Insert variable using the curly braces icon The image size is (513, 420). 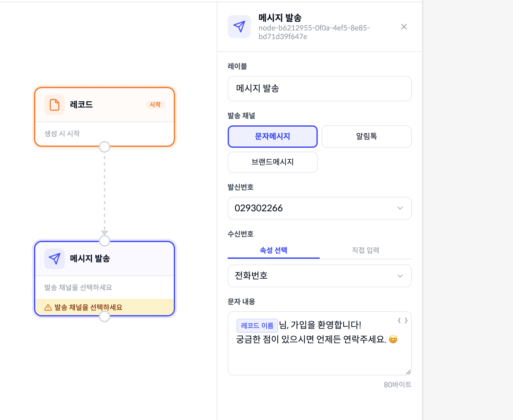403,320
